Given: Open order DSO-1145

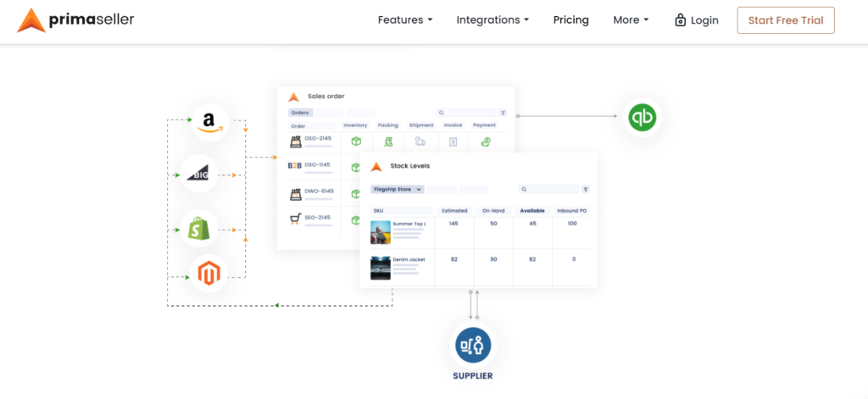Looking at the screenshot, I should (x=318, y=164).
